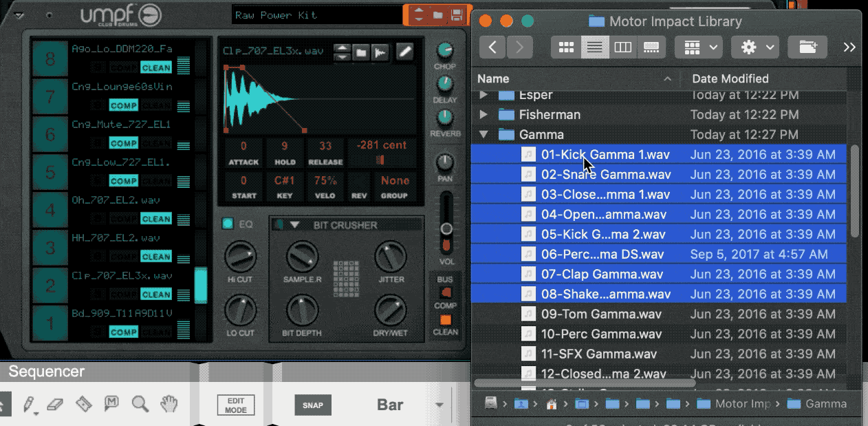This screenshot has width=868, height=426.
Task: Toggle the Bit Crusher effect power switch
Action: pyautogui.click(x=279, y=224)
